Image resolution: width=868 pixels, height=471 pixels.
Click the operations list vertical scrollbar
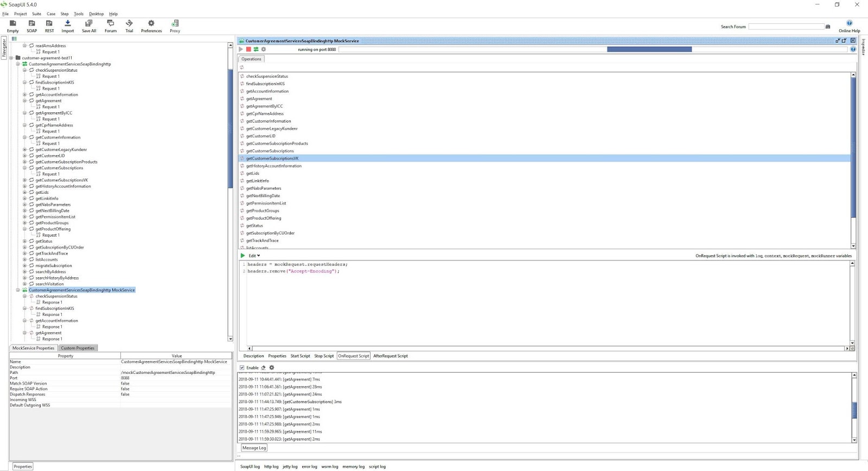(853, 161)
